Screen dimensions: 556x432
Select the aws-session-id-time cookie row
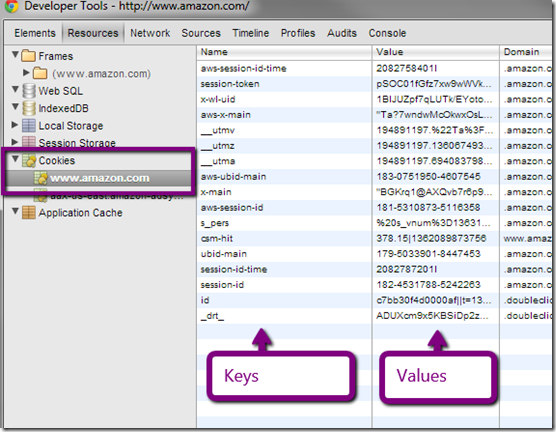[x=374, y=68]
